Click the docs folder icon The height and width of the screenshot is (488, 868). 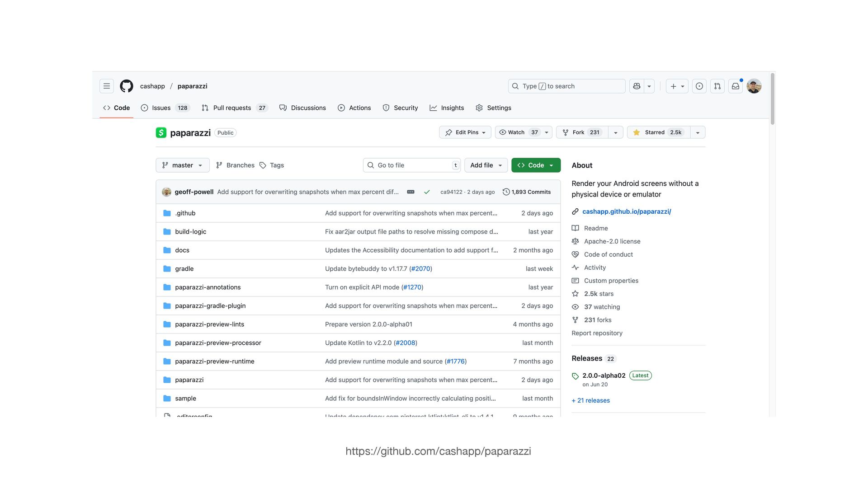coord(167,250)
